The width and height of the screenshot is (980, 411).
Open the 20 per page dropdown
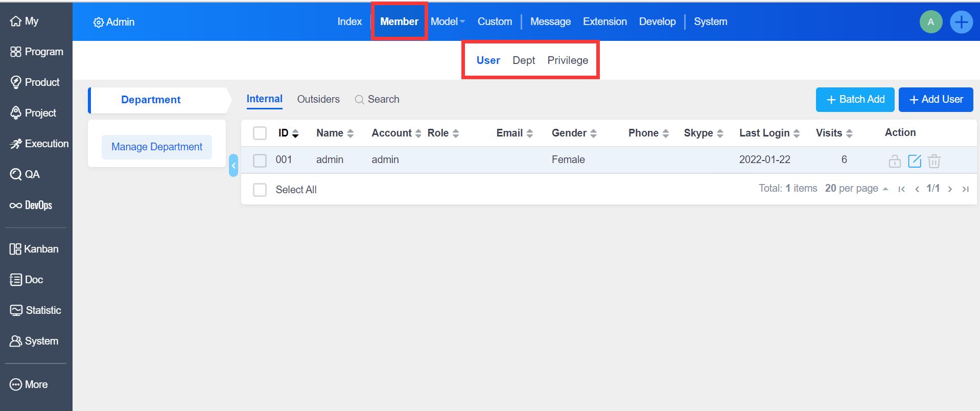[856, 189]
